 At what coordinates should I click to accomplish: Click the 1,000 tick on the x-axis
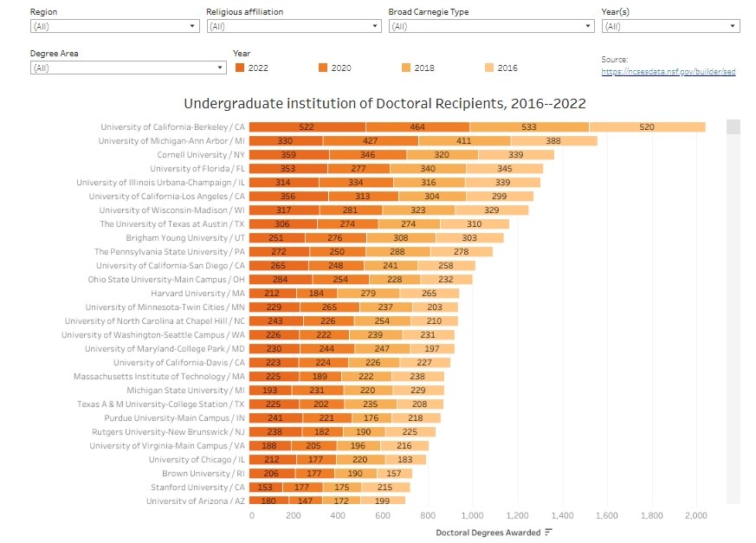coord(473,515)
